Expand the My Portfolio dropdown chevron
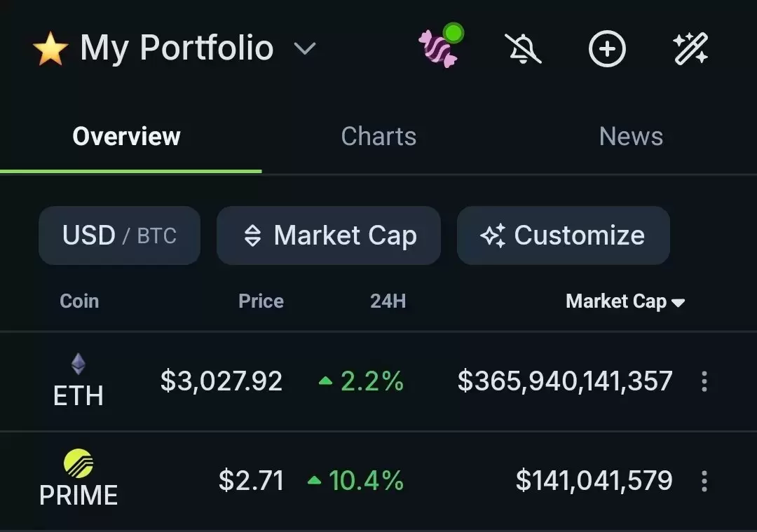757x532 pixels. [304, 49]
